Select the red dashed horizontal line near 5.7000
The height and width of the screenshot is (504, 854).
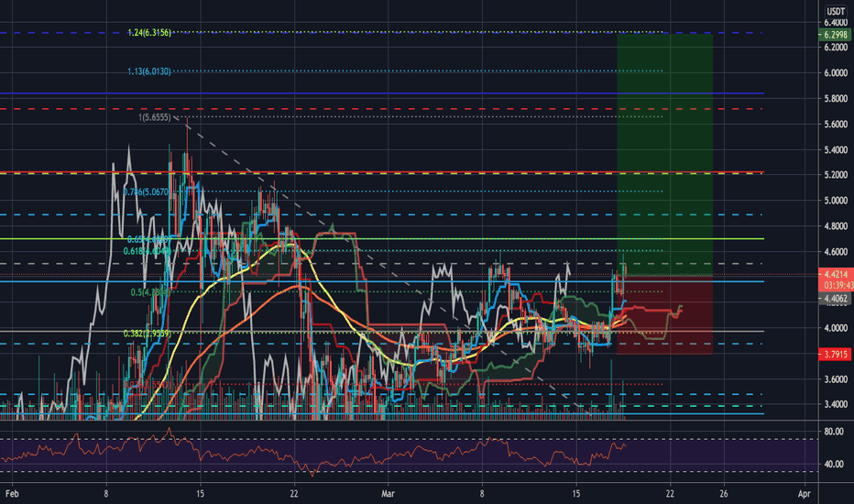point(381,109)
